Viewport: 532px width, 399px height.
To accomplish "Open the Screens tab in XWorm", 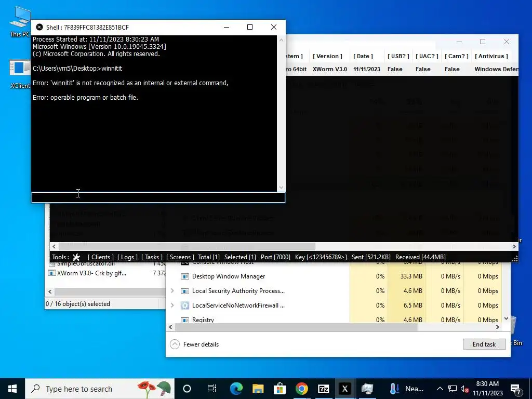I will click(x=180, y=257).
